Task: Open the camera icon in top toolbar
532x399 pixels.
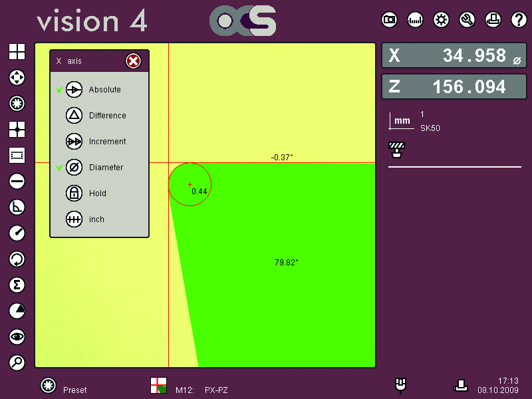Action: [x=389, y=20]
